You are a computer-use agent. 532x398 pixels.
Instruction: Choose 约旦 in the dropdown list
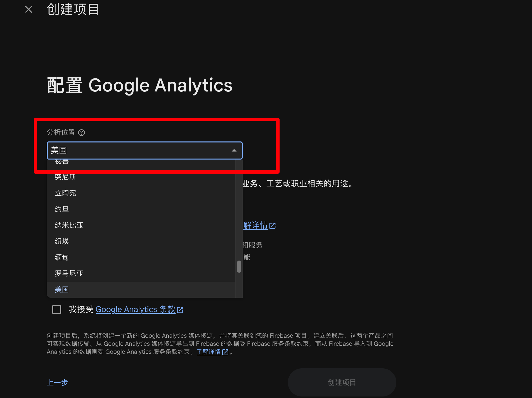pos(141,209)
